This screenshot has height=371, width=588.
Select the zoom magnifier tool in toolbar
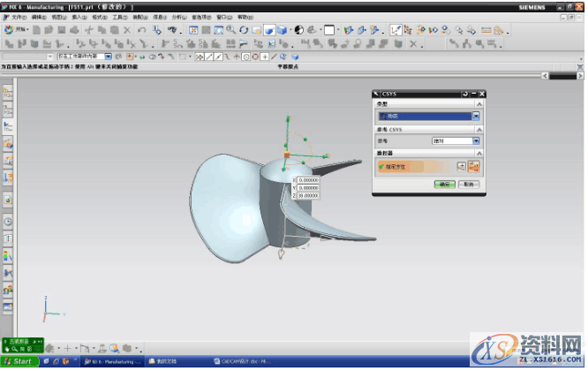[230, 30]
